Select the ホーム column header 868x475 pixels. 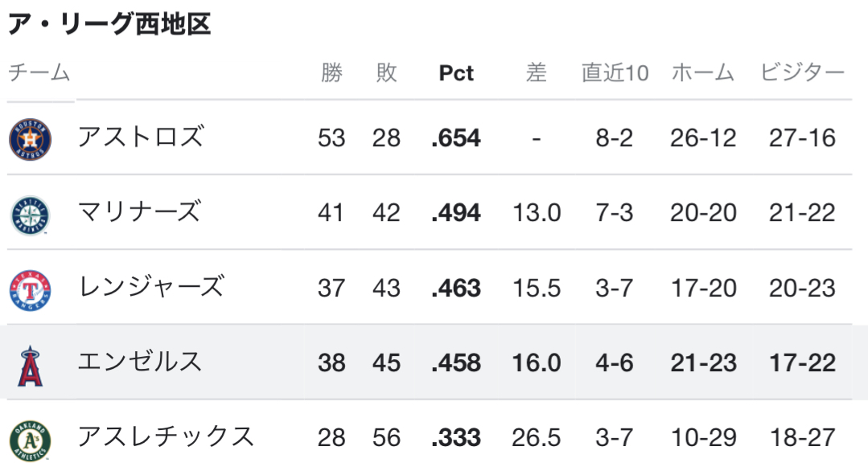tap(703, 72)
